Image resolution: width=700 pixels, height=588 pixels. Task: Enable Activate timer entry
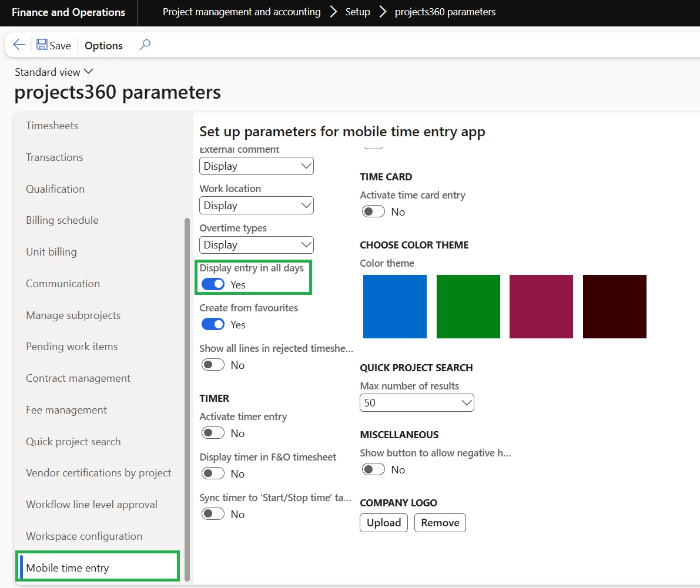(x=213, y=433)
